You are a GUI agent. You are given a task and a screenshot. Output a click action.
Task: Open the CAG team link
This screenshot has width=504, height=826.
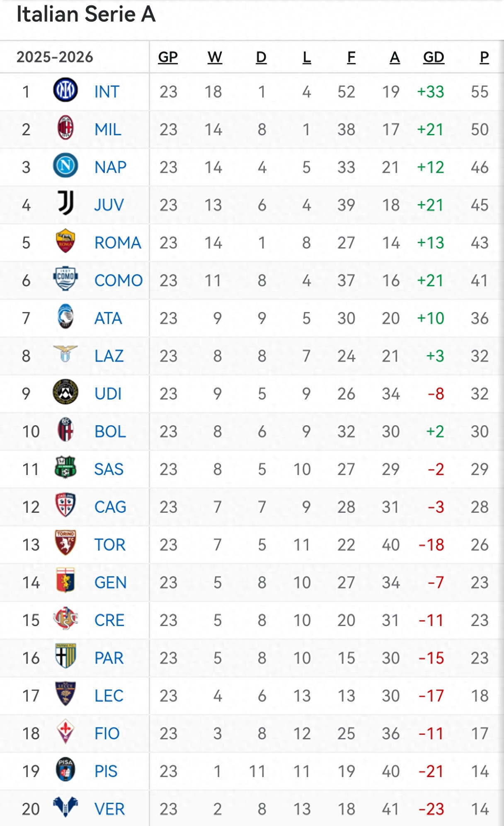click(x=110, y=507)
